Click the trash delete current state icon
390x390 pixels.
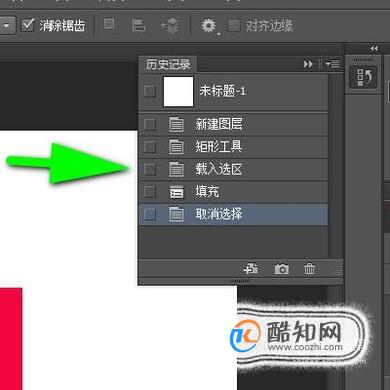[x=309, y=269]
